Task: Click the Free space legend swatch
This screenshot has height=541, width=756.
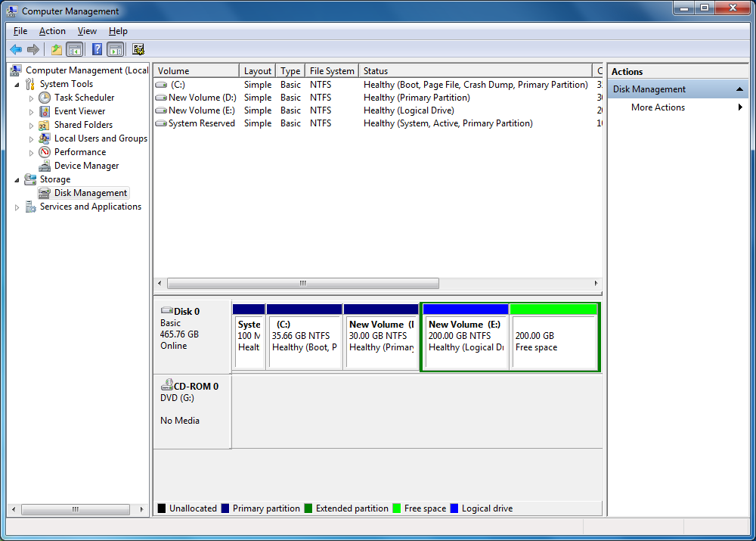Action: point(397,508)
